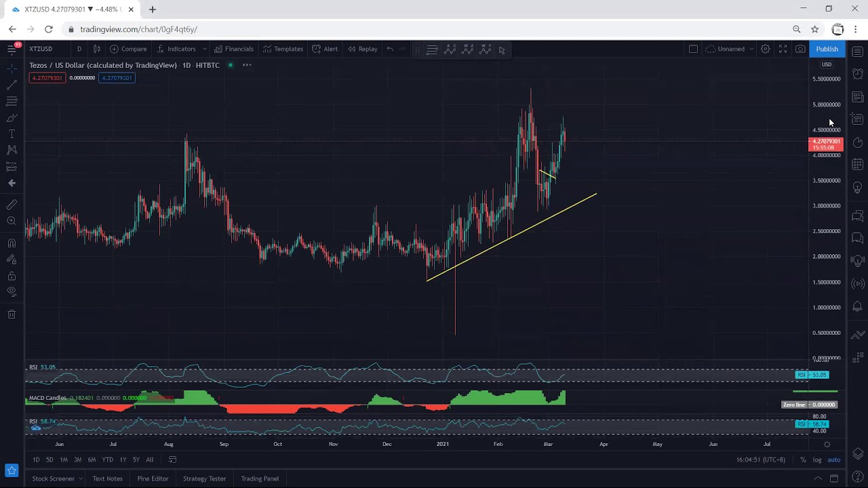
Task: Click the trash remove drawings icon
Action: 12,314
